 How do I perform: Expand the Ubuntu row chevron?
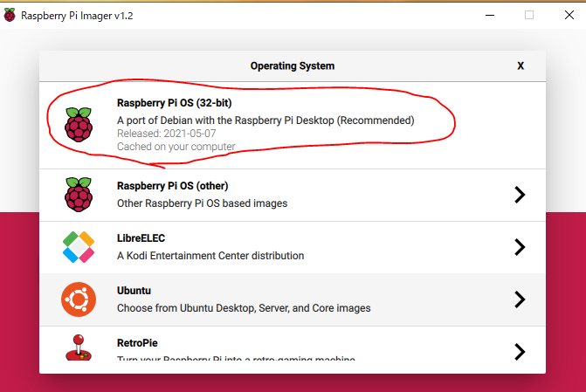(520, 299)
